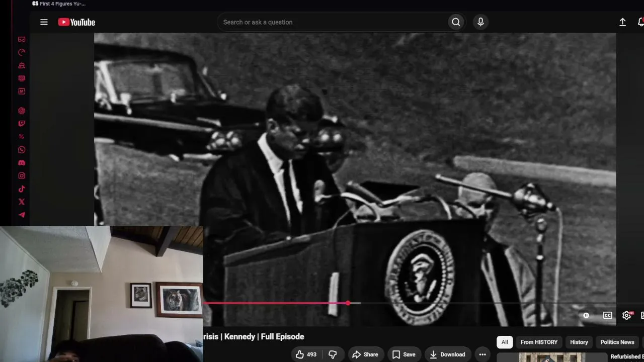Click the search or ask a question field
This screenshot has height=362, width=644.
tap(333, 22)
